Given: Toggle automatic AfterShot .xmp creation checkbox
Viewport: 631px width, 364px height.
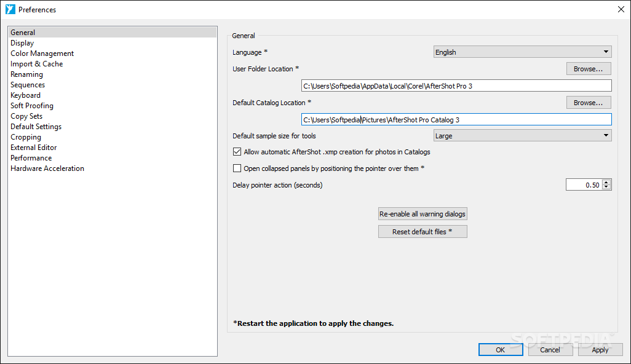Looking at the screenshot, I should pos(237,152).
